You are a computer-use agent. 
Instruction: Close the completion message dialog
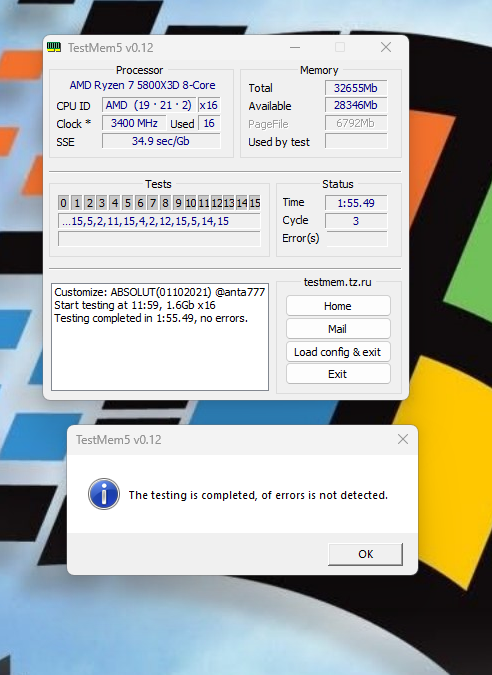(403, 439)
